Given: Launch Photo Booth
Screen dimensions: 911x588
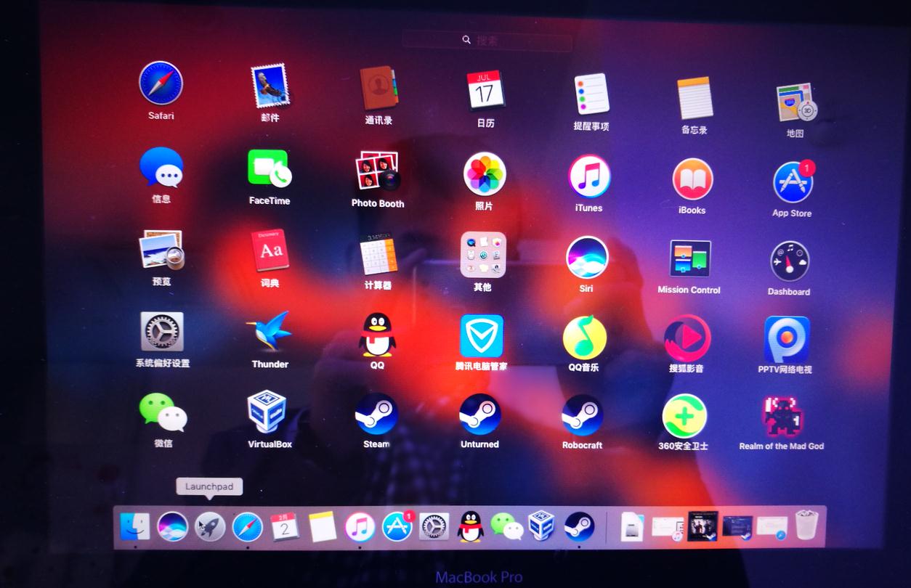Looking at the screenshot, I should 378,171.
